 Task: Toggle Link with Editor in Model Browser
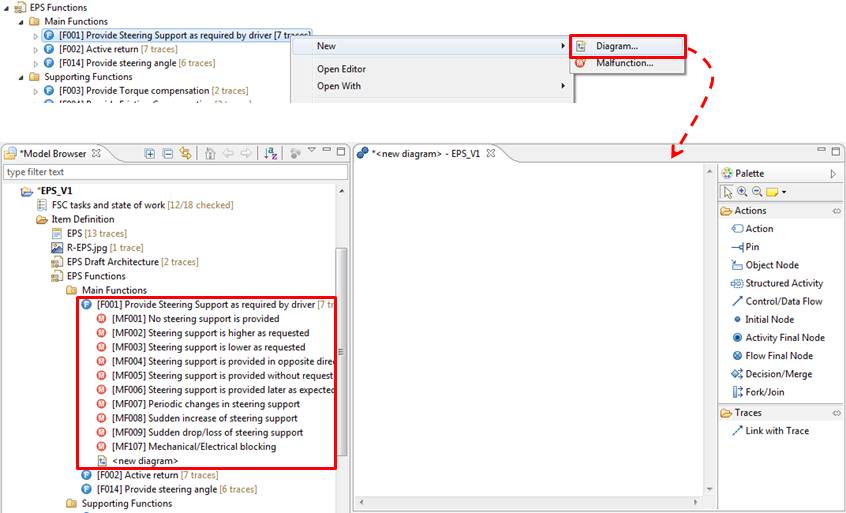186,153
